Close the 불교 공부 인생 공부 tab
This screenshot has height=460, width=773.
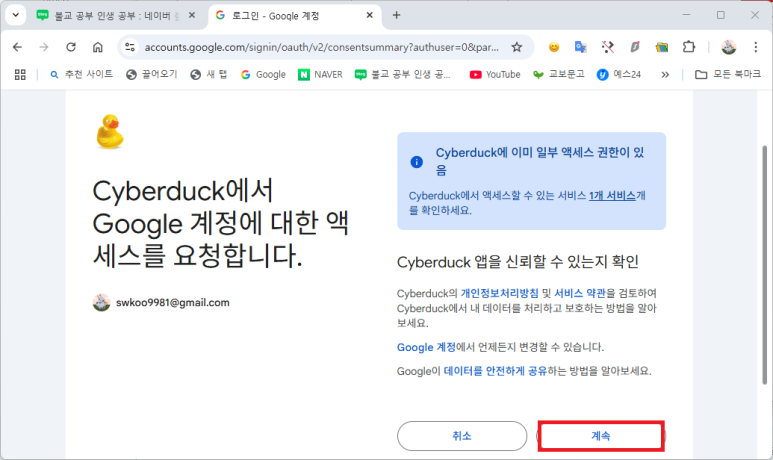point(192,15)
